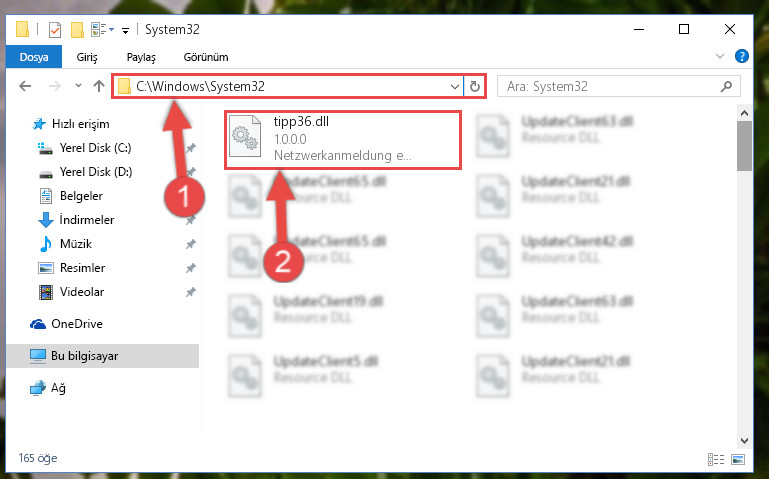Expand the address bar history dropdown
Screen dimensions: 769x479
pyautogui.click(x=454, y=87)
